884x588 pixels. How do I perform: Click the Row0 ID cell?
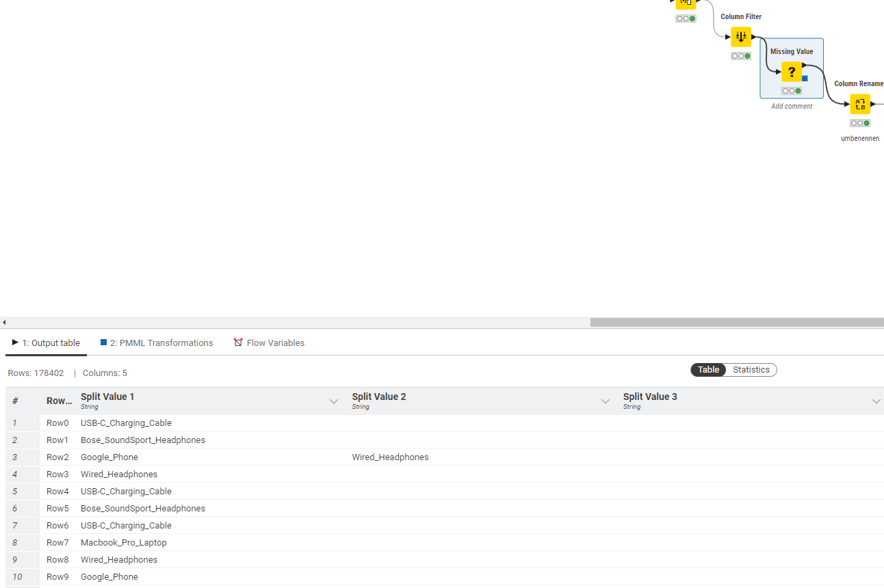[x=57, y=423]
